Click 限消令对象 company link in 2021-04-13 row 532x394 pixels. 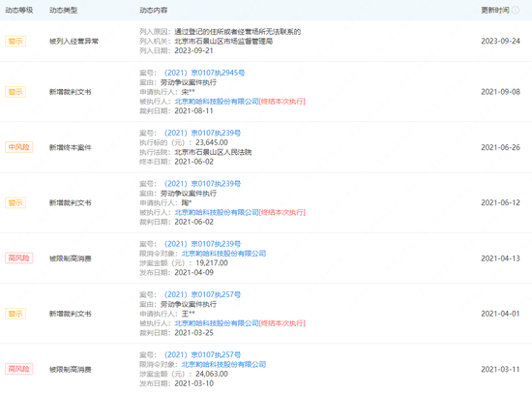[x=223, y=254]
